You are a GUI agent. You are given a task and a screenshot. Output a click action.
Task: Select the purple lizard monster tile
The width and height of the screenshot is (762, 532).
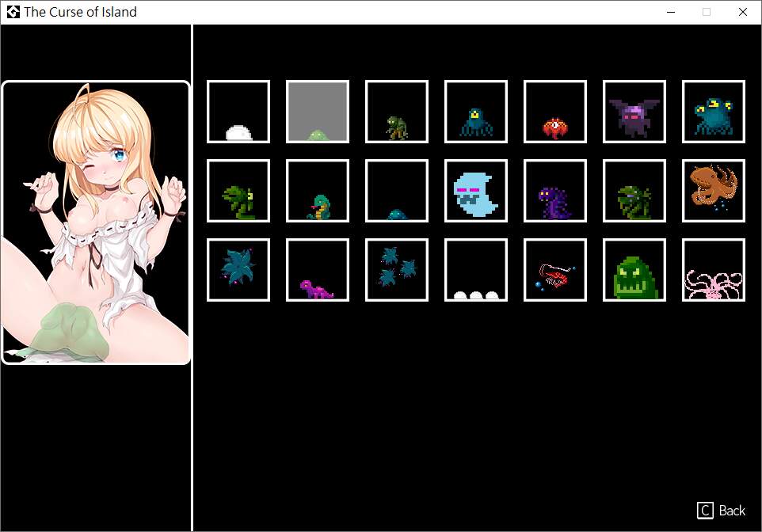click(318, 270)
